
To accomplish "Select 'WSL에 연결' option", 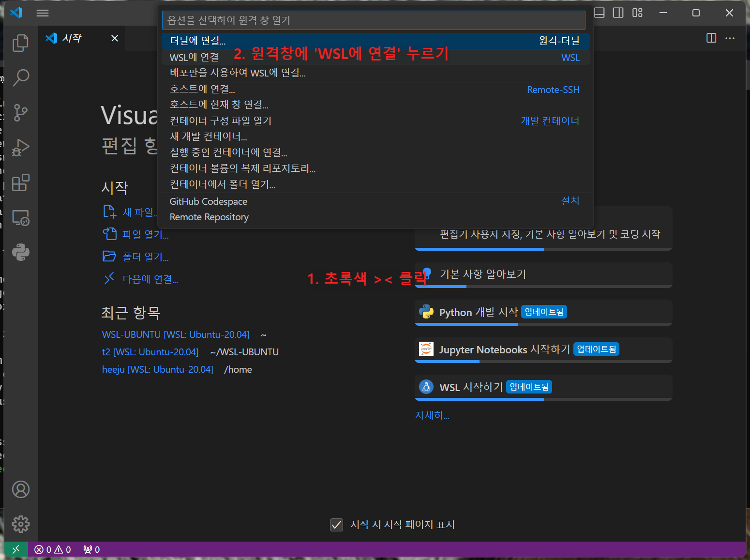I will (x=375, y=57).
